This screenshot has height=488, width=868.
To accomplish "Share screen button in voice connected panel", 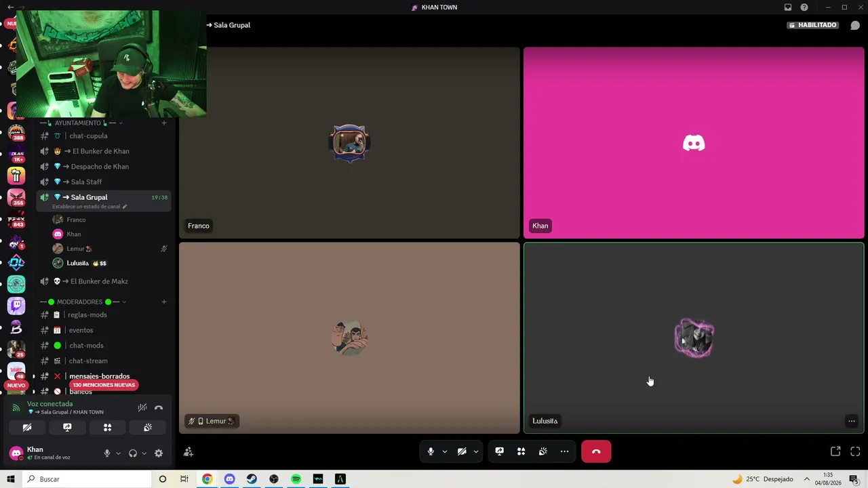I will pyautogui.click(x=67, y=428).
